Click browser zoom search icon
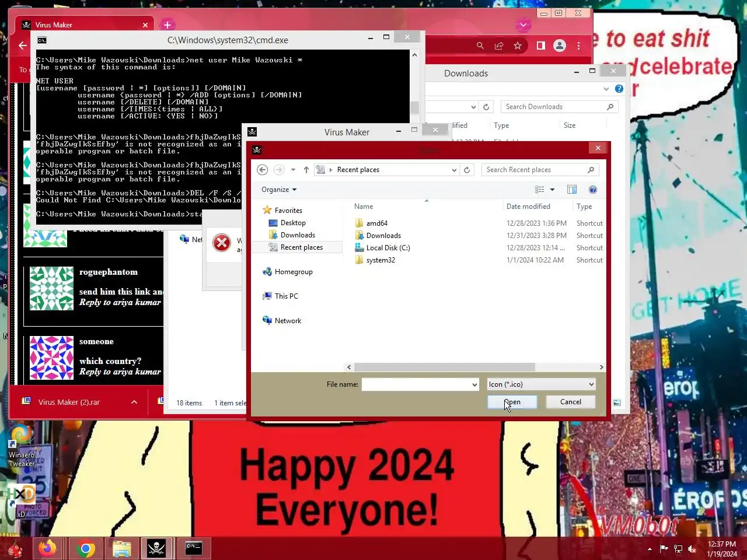Image resolution: width=747 pixels, height=560 pixels. click(x=480, y=45)
